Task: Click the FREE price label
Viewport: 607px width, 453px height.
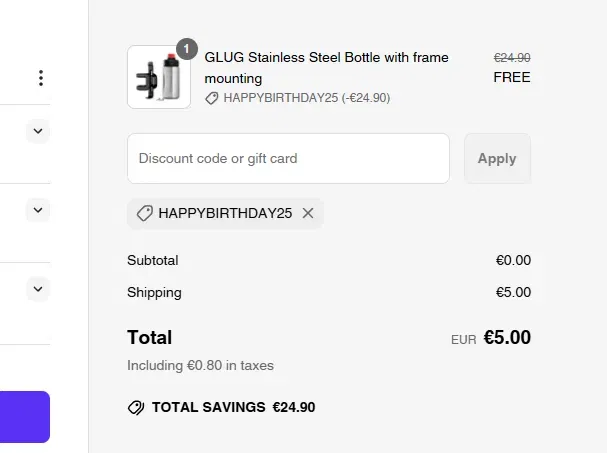Action: click(512, 77)
